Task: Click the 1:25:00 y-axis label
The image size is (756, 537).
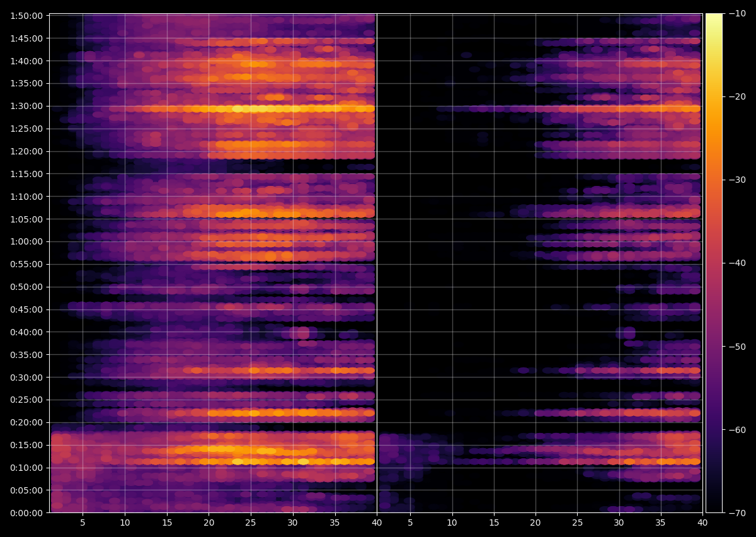Action: [27, 128]
